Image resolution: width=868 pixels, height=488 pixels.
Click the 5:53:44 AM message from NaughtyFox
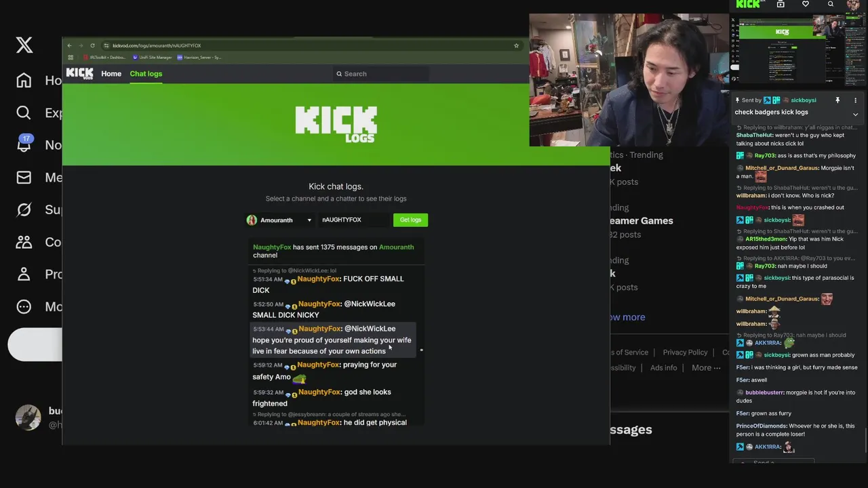(333, 340)
